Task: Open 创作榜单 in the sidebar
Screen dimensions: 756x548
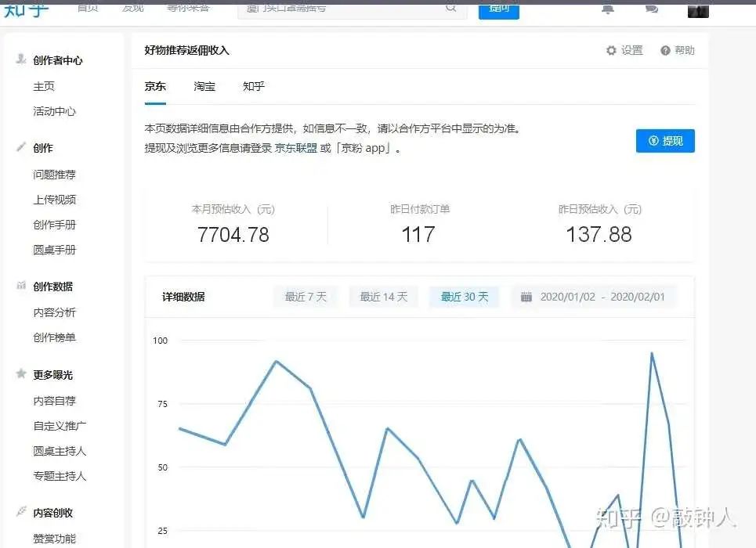Action: [x=55, y=337]
